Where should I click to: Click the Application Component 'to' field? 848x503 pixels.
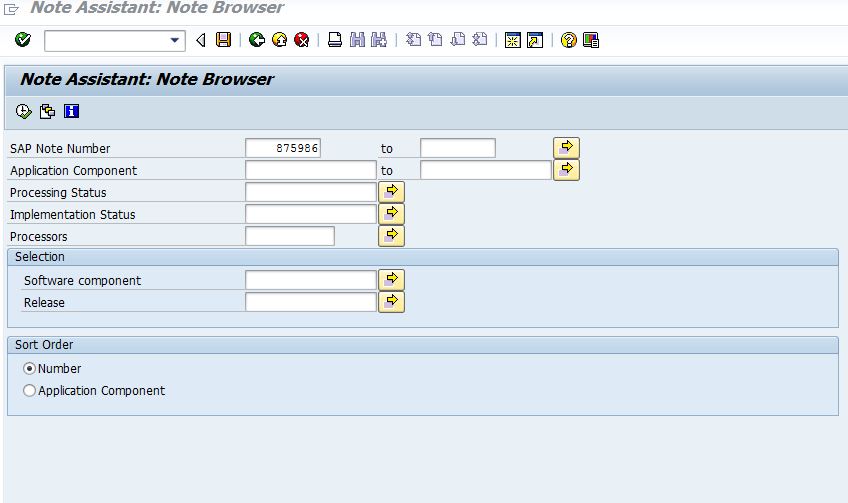pos(486,170)
